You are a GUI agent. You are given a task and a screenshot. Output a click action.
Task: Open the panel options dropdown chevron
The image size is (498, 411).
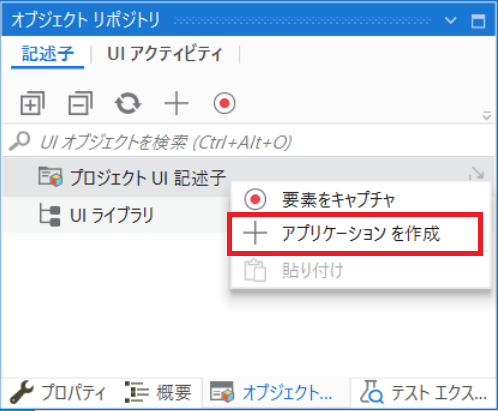coord(451,20)
